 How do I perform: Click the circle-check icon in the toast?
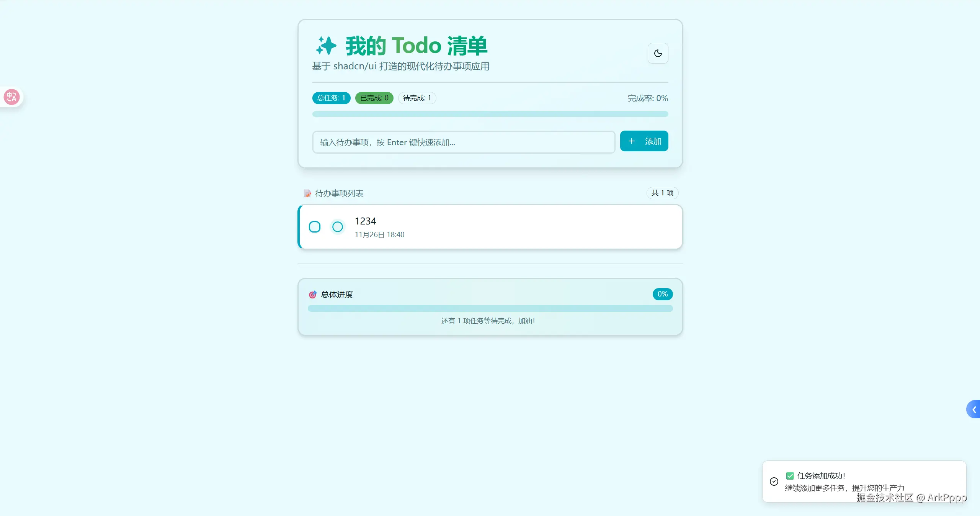(774, 482)
